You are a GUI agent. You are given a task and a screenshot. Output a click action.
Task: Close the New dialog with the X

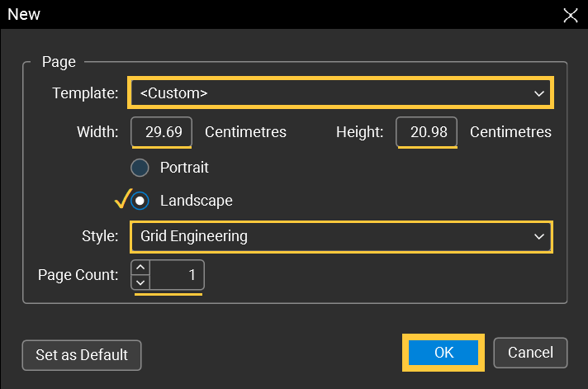click(x=571, y=15)
